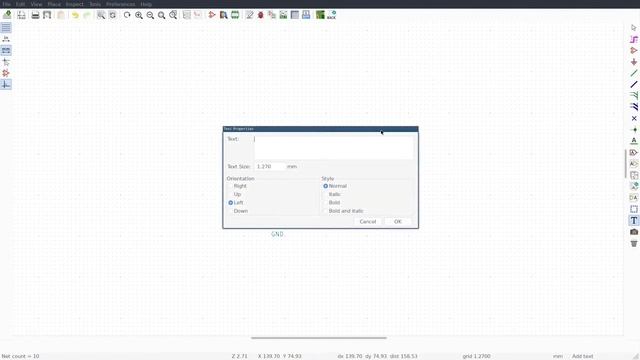Open the Place menu
The height and width of the screenshot is (360, 640).
[54, 4]
